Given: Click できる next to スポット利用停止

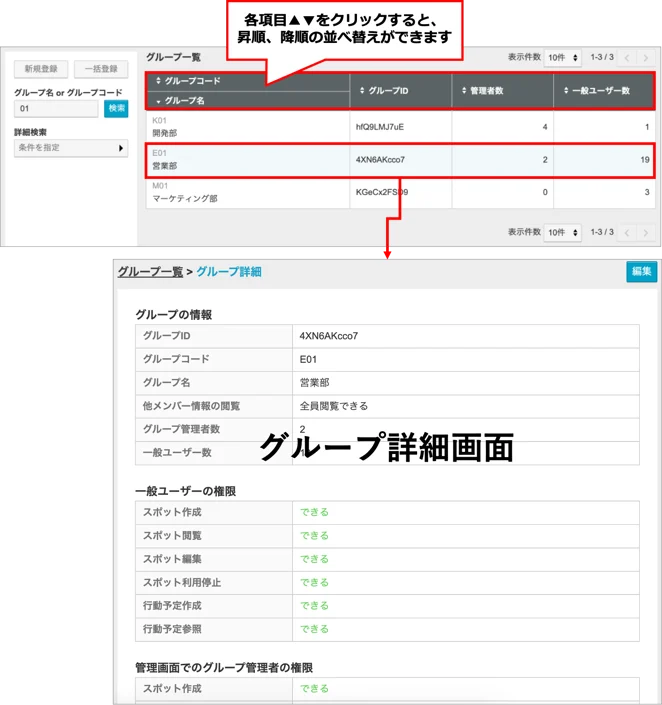Looking at the screenshot, I should click(x=314, y=583).
